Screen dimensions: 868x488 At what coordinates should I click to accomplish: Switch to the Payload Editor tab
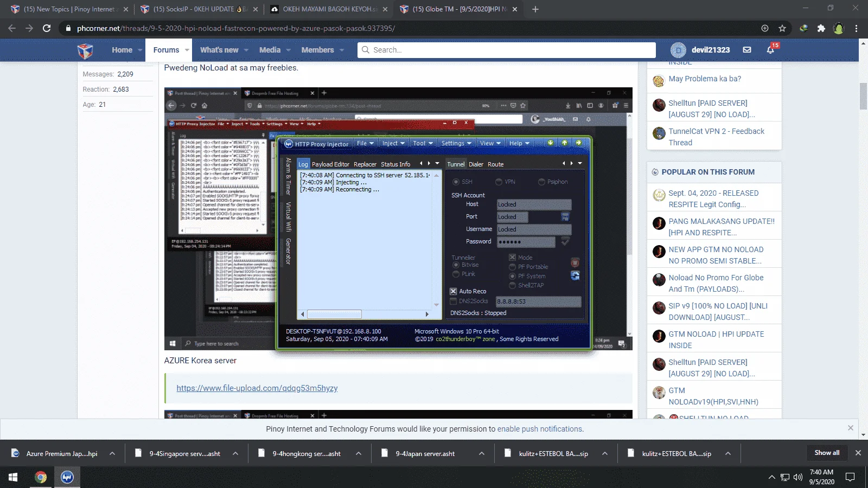[330, 164]
